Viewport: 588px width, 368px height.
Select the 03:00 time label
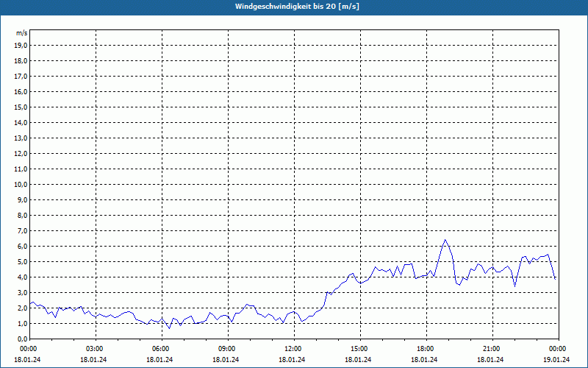96,349
